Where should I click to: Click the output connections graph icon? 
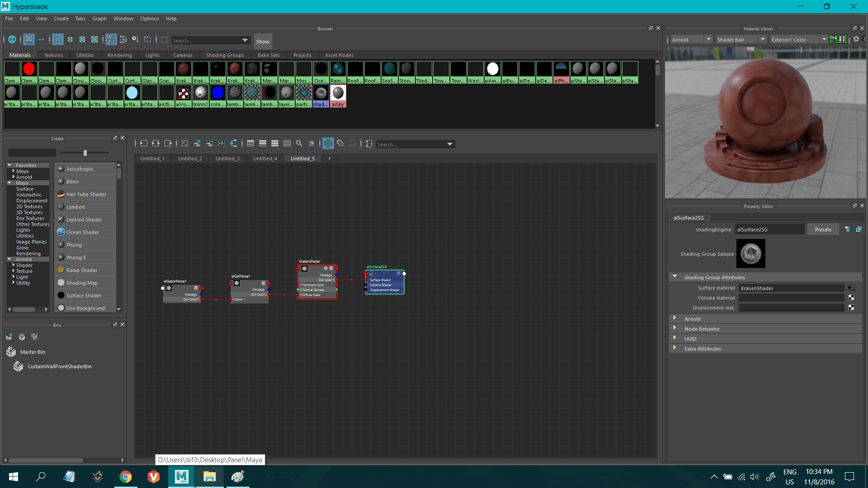pyautogui.click(x=168, y=143)
